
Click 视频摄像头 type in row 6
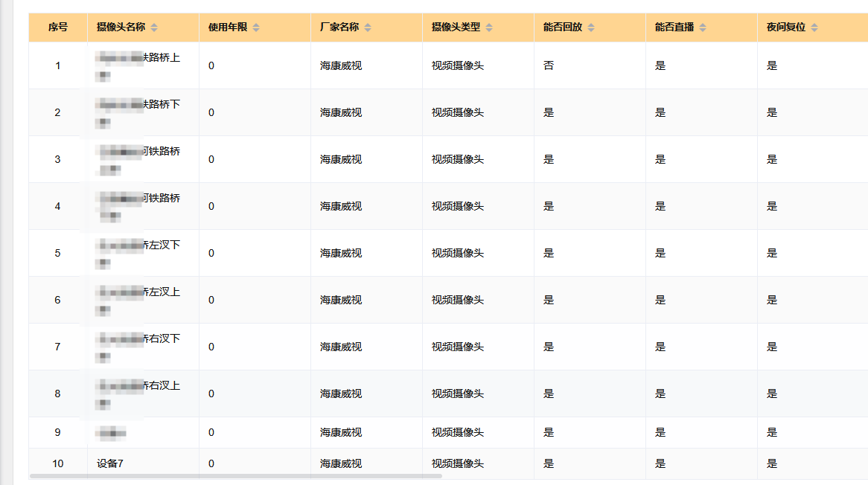coord(458,300)
